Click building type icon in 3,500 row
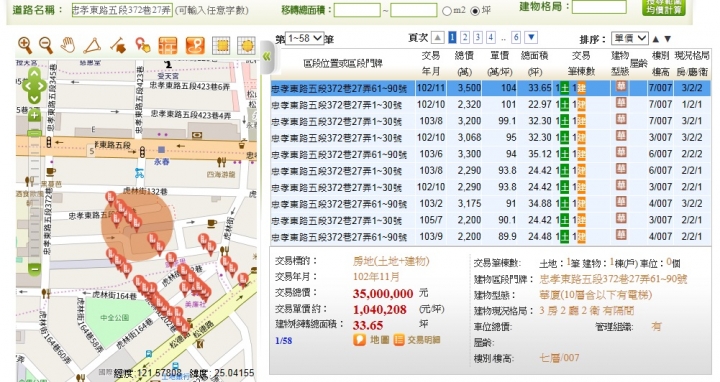Viewport: 720px width, 382px height. [x=621, y=87]
